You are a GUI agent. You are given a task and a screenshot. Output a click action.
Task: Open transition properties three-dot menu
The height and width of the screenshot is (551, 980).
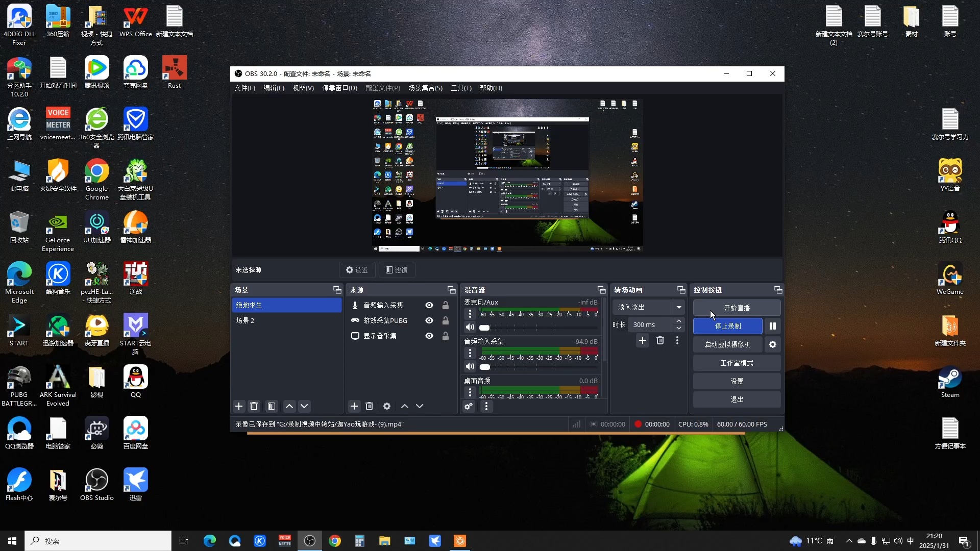[677, 340]
